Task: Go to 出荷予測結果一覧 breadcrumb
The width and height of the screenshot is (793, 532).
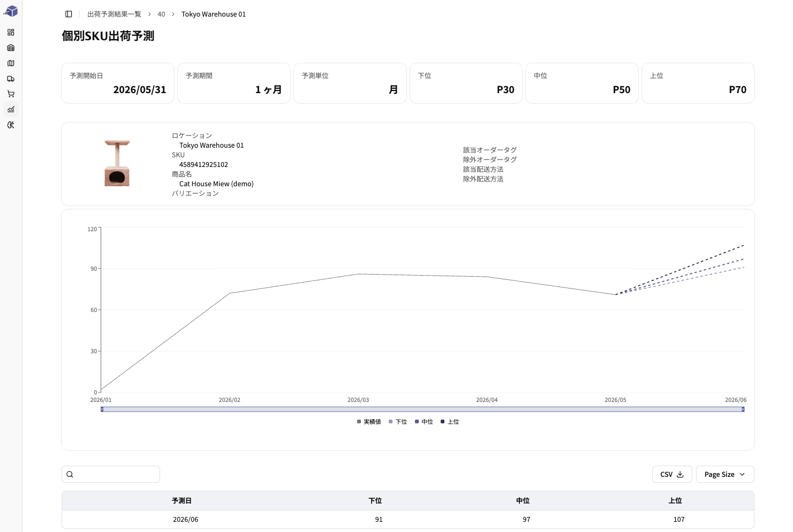Action: (x=114, y=14)
